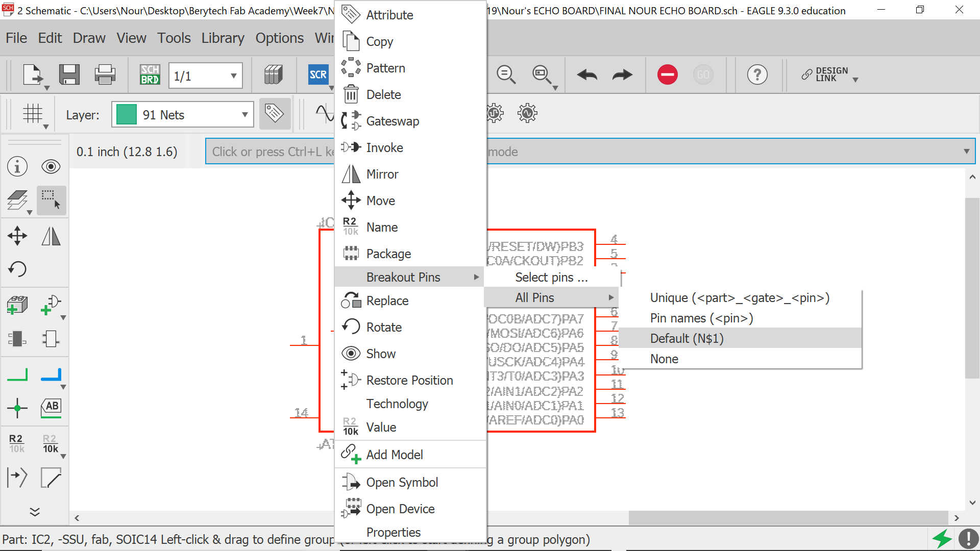Toggle the tag layer filter button
The width and height of the screenshot is (980, 551).
click(274, 113)
